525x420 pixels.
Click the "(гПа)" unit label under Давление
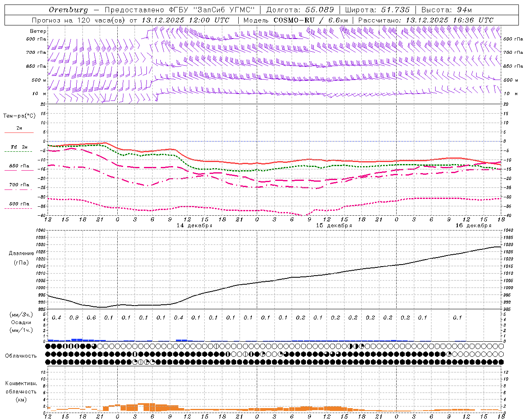[21, 263]
